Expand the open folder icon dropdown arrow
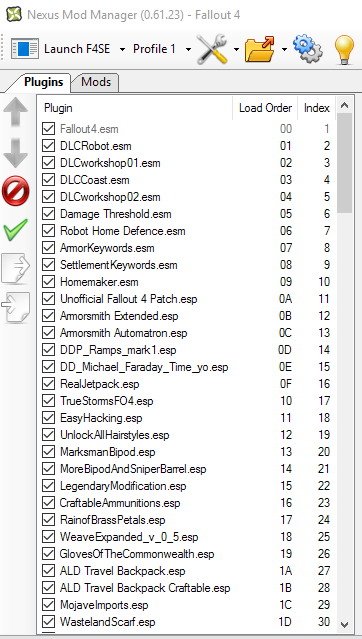362x639 pixels. tap(284, 49)
